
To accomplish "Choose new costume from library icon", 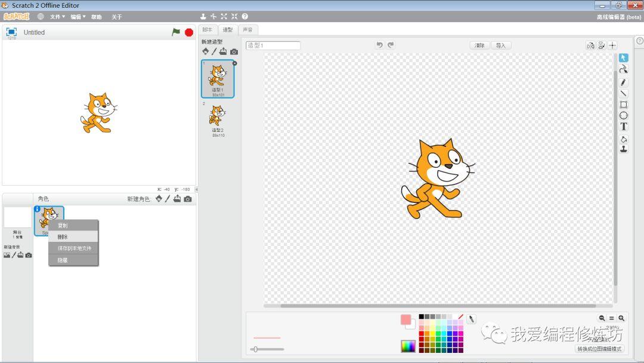I will click(x=205, y=51).
